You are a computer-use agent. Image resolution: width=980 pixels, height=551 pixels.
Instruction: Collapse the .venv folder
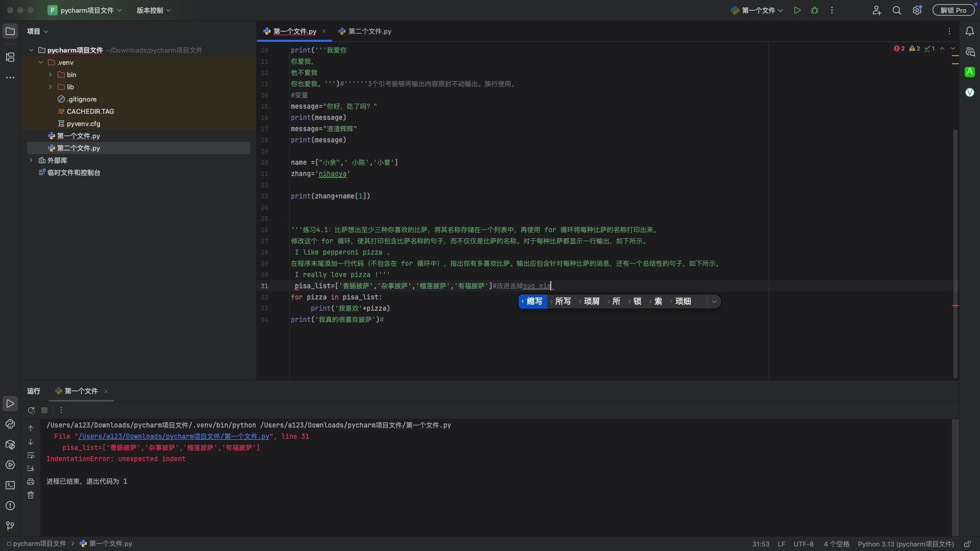click(40, 62)
